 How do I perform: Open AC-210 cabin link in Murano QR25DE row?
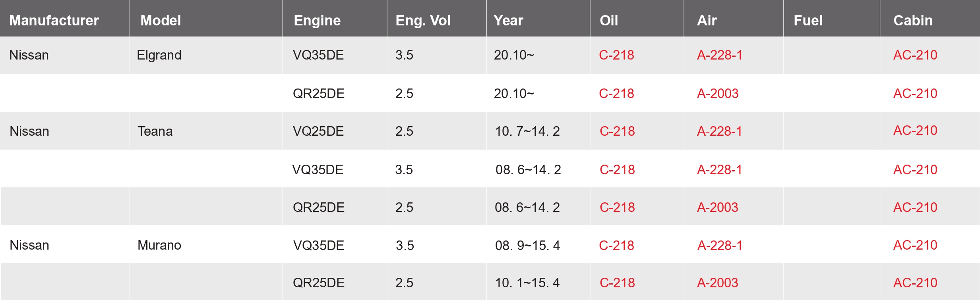[x=915, y=283]
